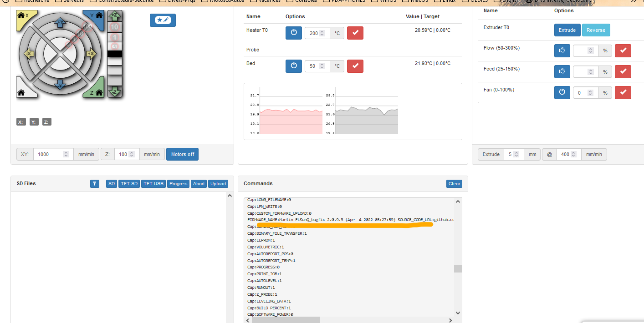
Task: Click Bed reading 21.93°C | 0.00°C
Action: point(432,63)
